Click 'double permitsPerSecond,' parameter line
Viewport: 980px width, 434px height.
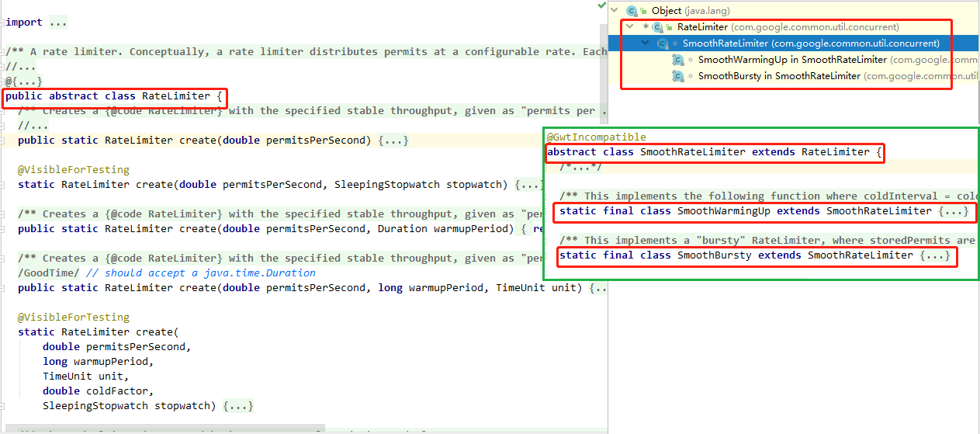click(117, 347)
